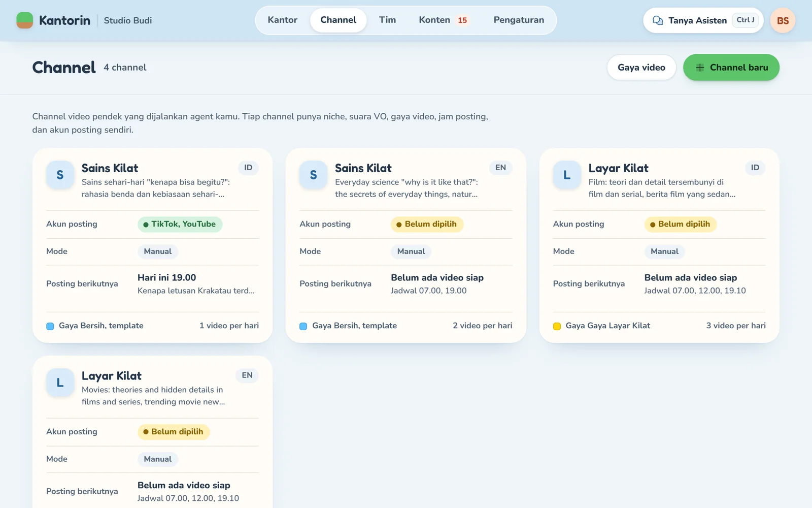This screenshot has width=812, height=508.
Task: Click yellow swatch beside Gaya Gaya Layar Kilat
Action: point(557,326)
